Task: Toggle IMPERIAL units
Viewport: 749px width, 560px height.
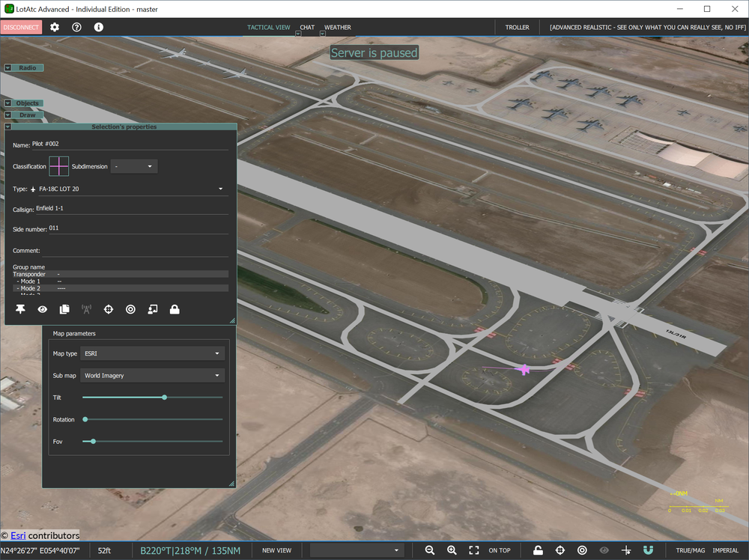Action: point(726,550)
